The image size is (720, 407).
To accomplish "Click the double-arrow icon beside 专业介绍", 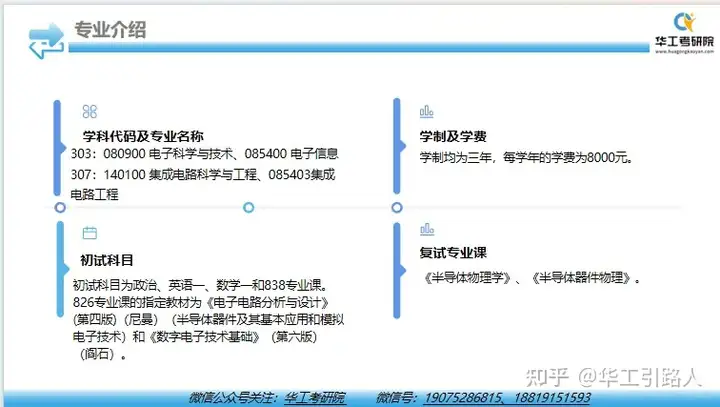I will pos(46,40).
